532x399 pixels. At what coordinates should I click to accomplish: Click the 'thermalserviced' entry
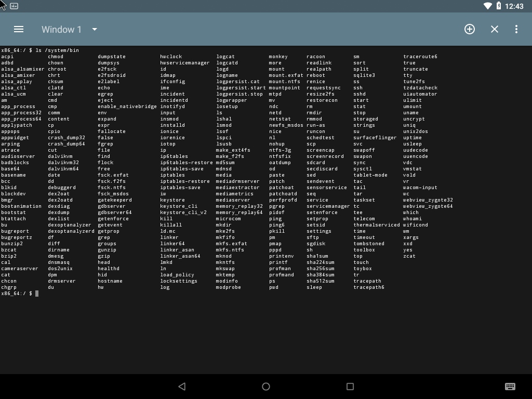coord(377,225)
